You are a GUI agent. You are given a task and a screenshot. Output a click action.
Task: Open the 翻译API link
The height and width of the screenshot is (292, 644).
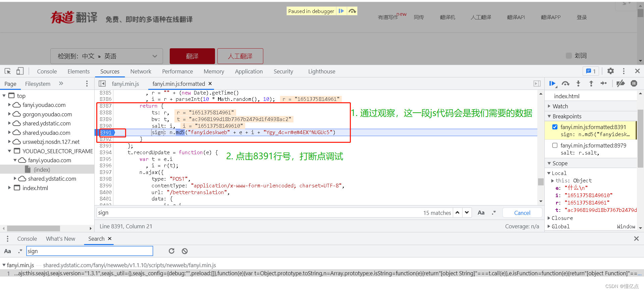click(516, 17)
